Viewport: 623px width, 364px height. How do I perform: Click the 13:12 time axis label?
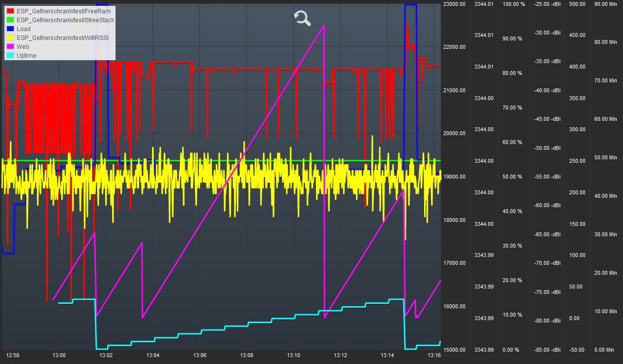[x=341, y=355]
